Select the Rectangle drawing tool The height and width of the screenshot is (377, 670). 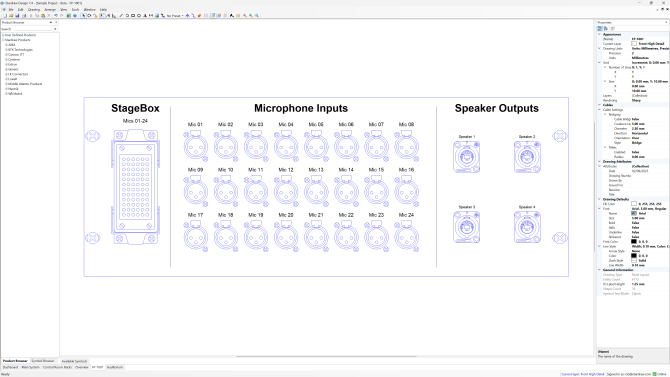pos(133,15)
